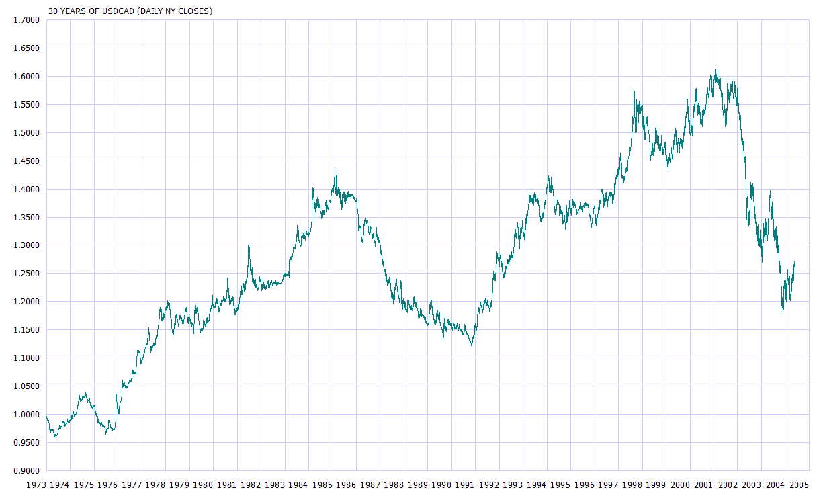The width and height of the screenshot is (821, 504).
Task: Click the 1983 x-axis year label
Action: 275,485
